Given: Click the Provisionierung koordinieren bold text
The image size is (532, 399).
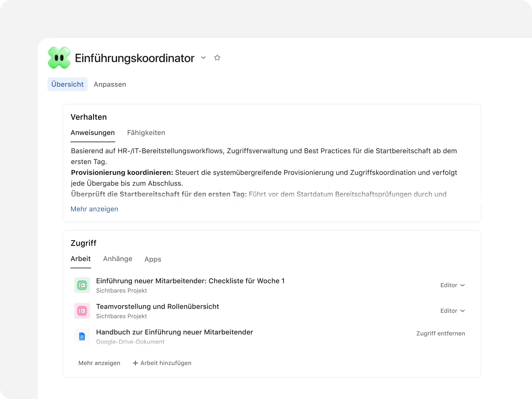Looking at the screenshot, I should pos(122,172).
